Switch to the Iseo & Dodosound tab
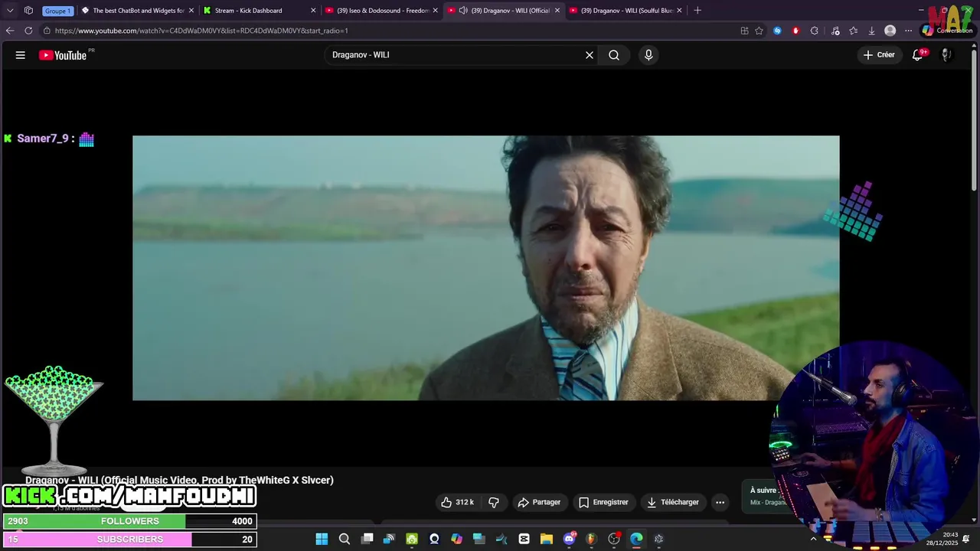This screenshot has width=980, height=551. coord(382,11)
